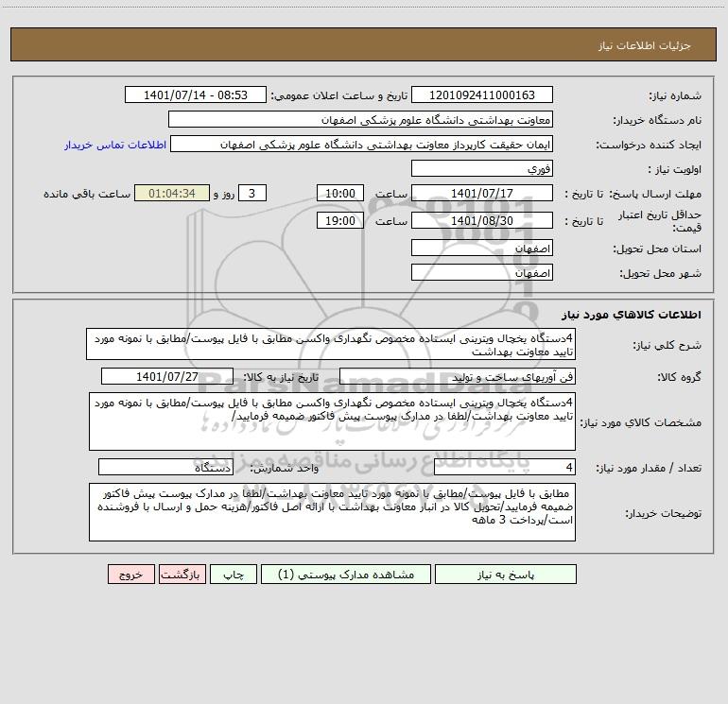The height and width of the screenshot is (704, 728).
Task: Click the واحد شمارش label
Action: (285, 469)
